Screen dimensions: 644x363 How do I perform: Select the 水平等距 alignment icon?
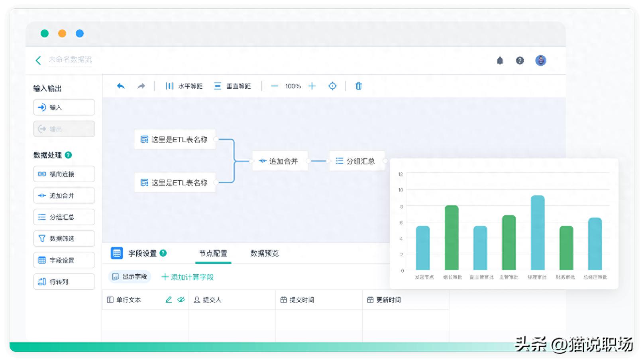169,86
